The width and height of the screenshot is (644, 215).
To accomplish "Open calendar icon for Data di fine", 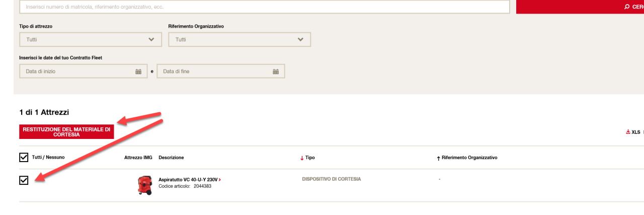I will [x=276, y=71].
